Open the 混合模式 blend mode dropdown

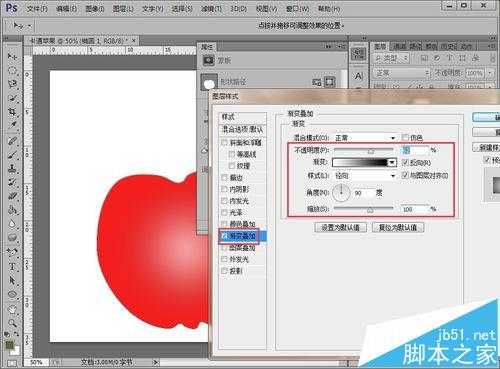[x=365, y=138]
